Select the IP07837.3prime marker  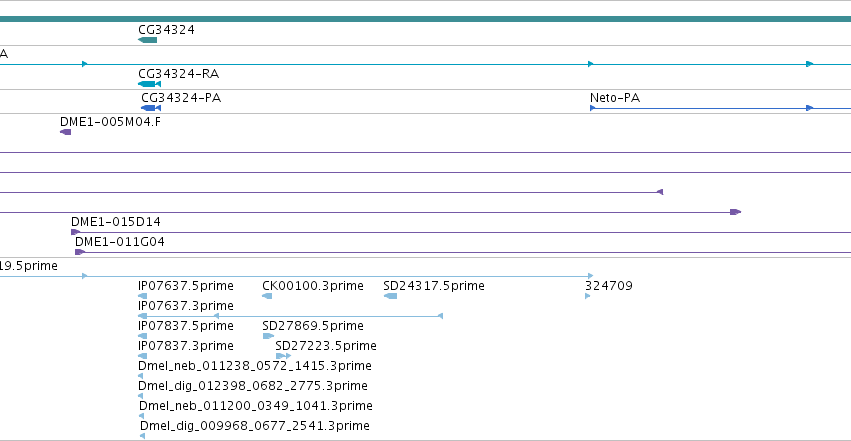pos(143,356)
